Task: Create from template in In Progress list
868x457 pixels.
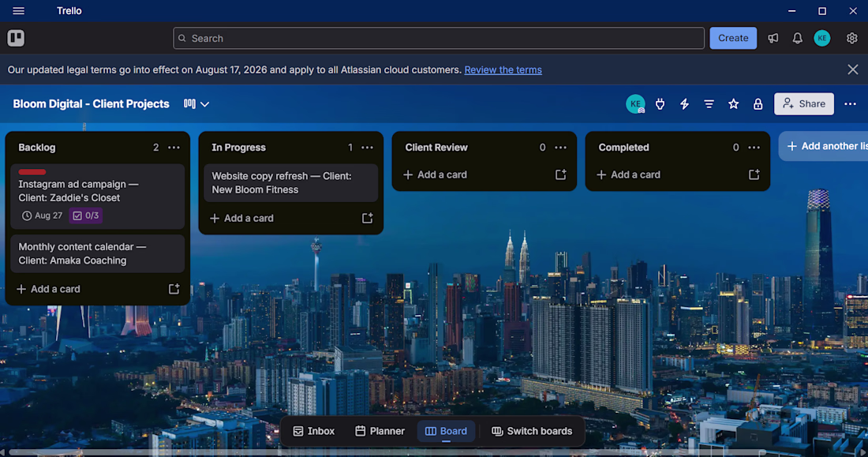Action: (367, 219)
